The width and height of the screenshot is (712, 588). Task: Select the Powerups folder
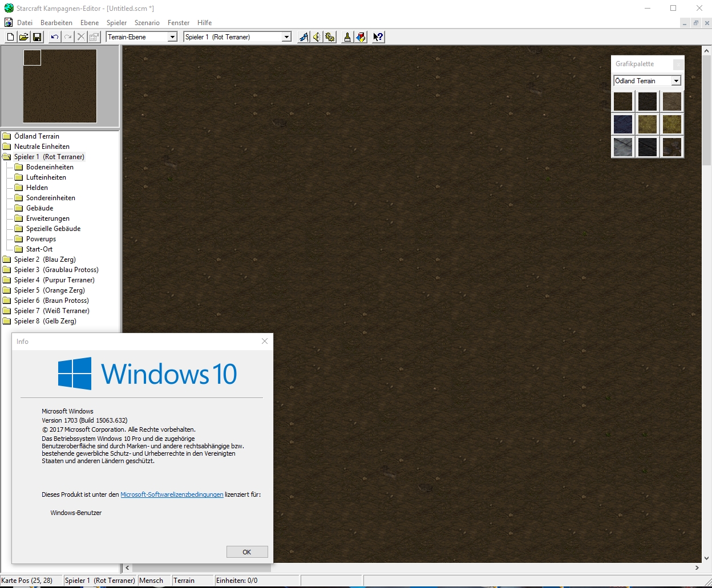[x=35, y=239]
